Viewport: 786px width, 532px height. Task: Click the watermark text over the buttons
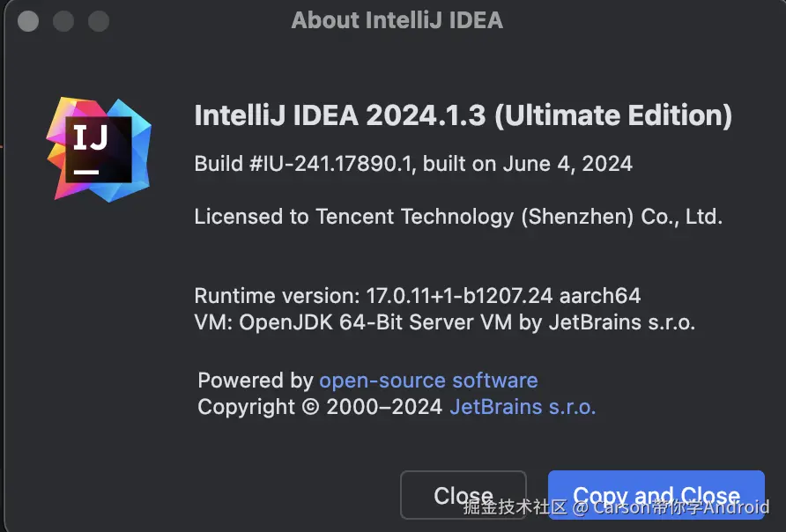click(x=616, y=507)
